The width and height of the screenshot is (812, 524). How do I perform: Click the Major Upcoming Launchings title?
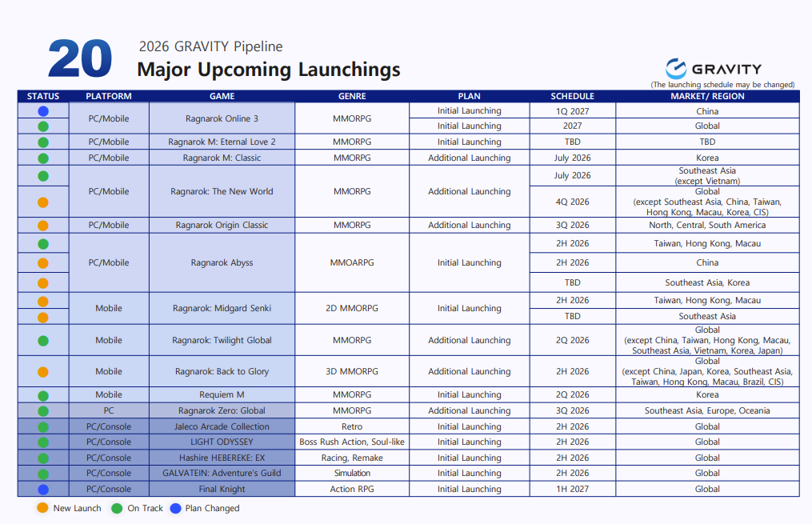tap(269, 70)
